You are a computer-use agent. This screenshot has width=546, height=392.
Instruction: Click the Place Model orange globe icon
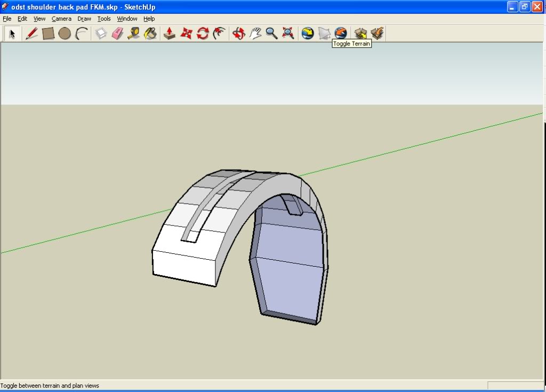tap(341, 34)
